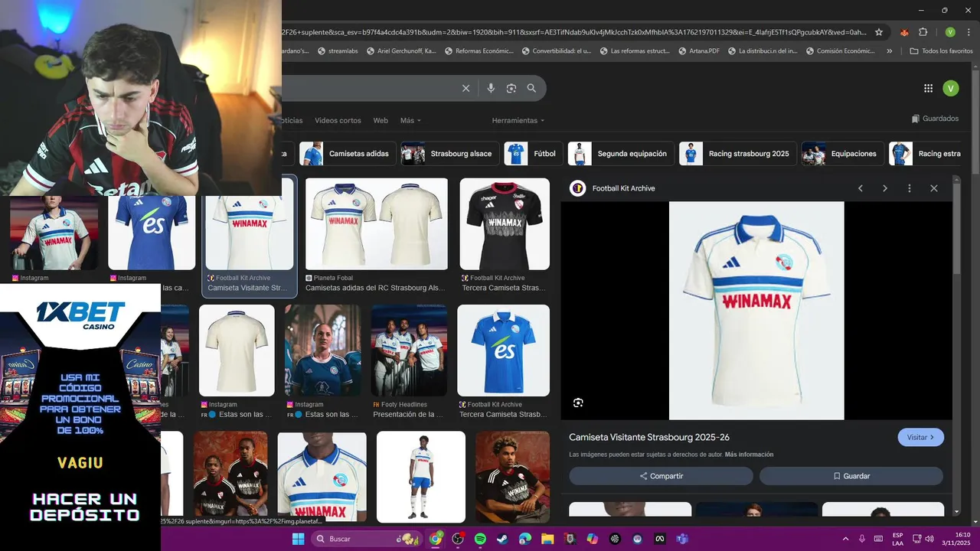Show more bookmarks with double chevron
Screen dimensions: 980x551
(889, 51)
